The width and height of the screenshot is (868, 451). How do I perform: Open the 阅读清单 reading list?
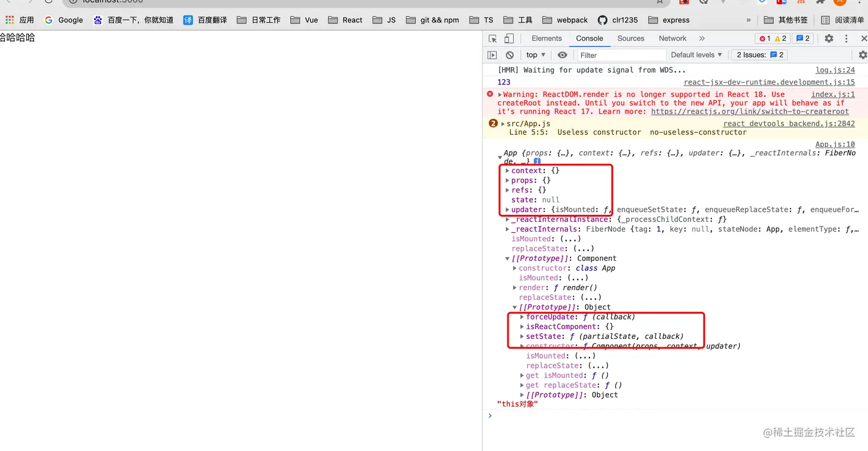(x=842, y=20)
